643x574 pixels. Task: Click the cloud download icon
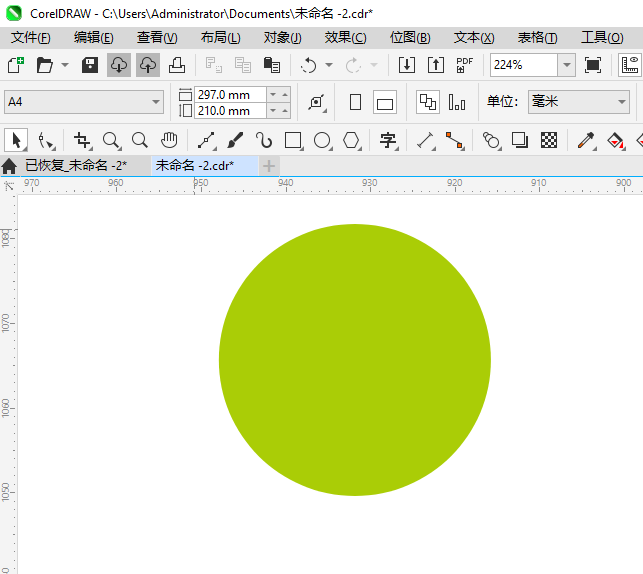pyautogui.click(x=119, y=65)
